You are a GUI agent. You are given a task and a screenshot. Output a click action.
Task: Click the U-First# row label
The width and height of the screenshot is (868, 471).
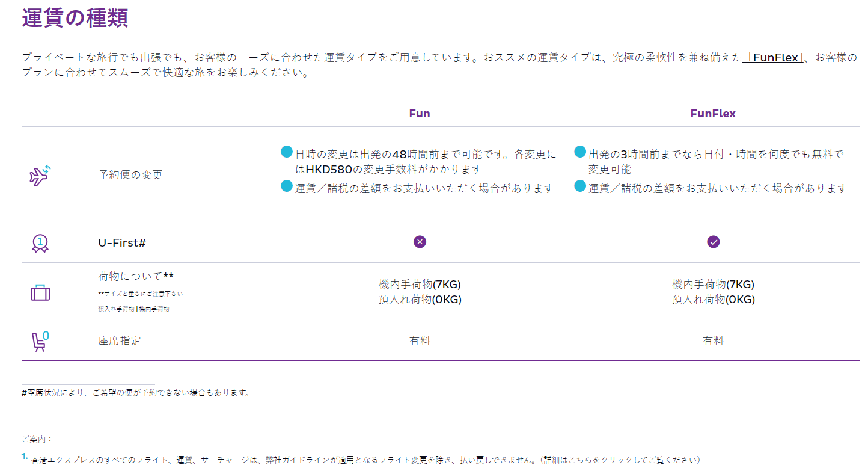(122, 243)
